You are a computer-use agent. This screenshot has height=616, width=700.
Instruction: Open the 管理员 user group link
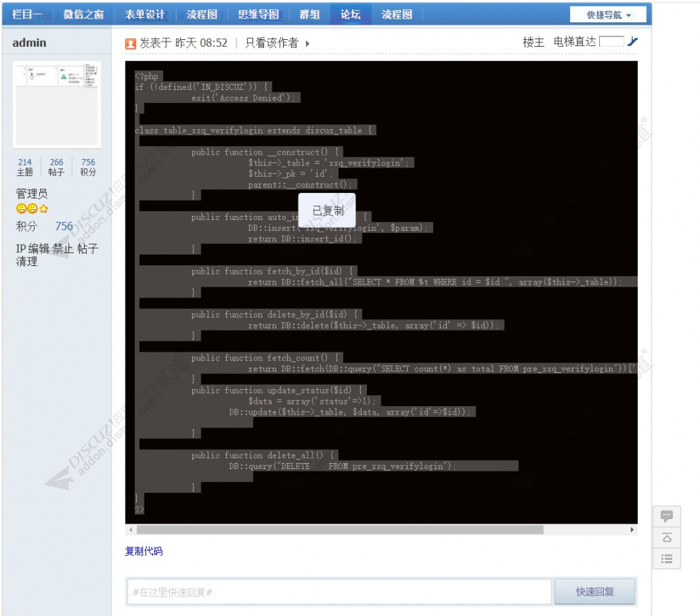pyautogui.click(x=32, y=194)
